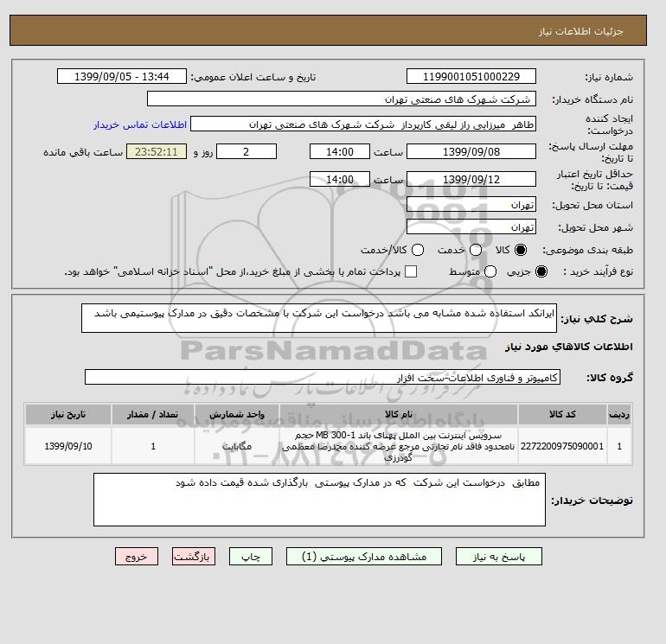Click the کد کالا column header
The width and height of the screenshot is (666, 644).
562,414
